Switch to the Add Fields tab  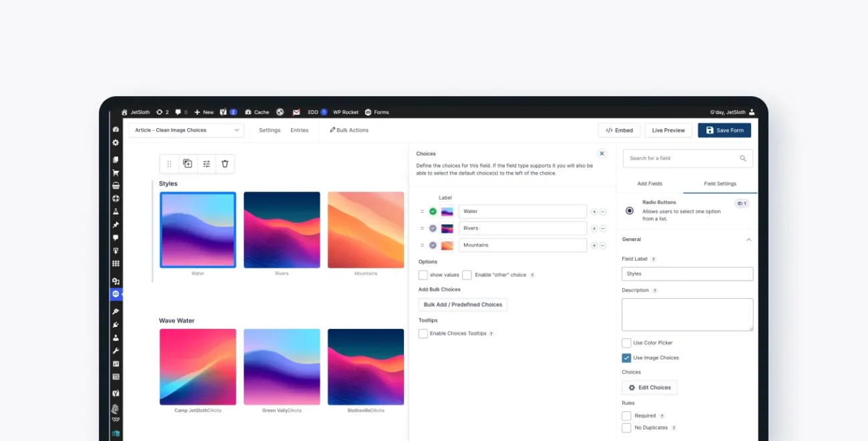click(649, 183)
